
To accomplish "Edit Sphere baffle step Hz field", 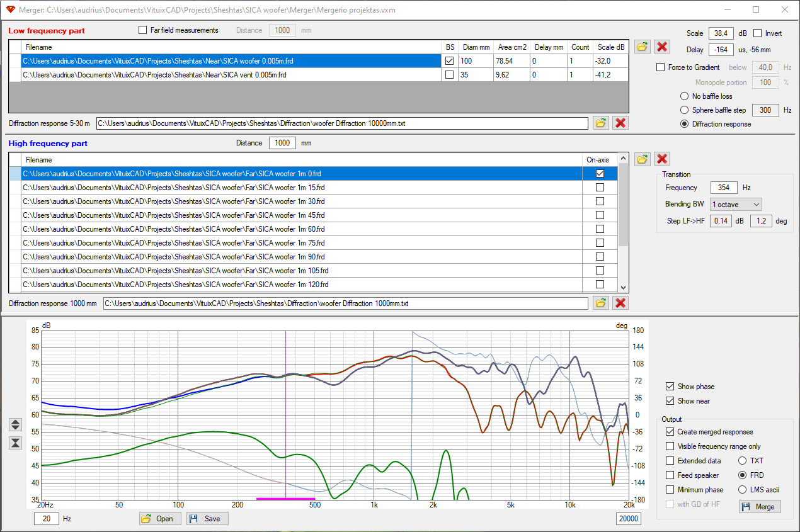I will 765,110.
